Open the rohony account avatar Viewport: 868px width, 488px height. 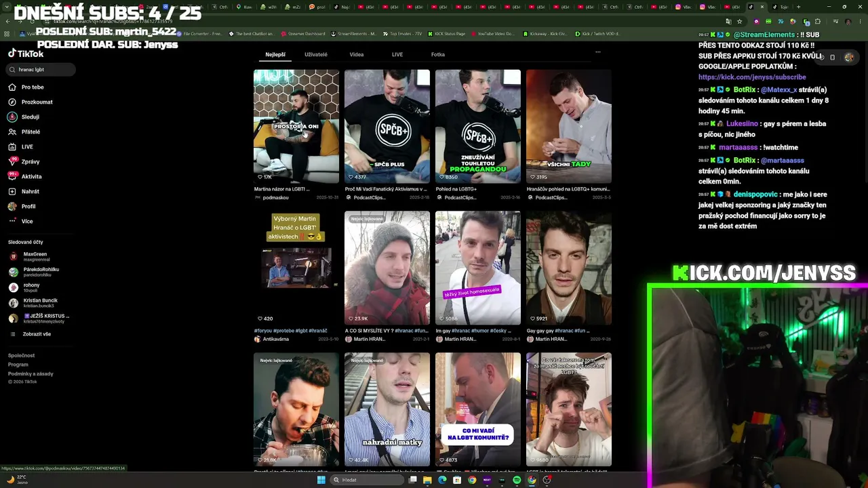click(x=14, y=287)
